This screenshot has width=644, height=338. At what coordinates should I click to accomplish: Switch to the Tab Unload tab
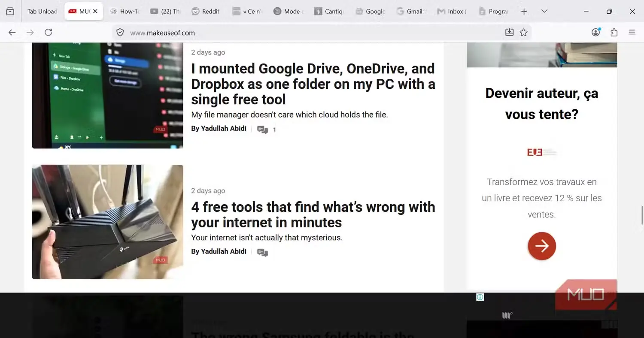point(42,12)
